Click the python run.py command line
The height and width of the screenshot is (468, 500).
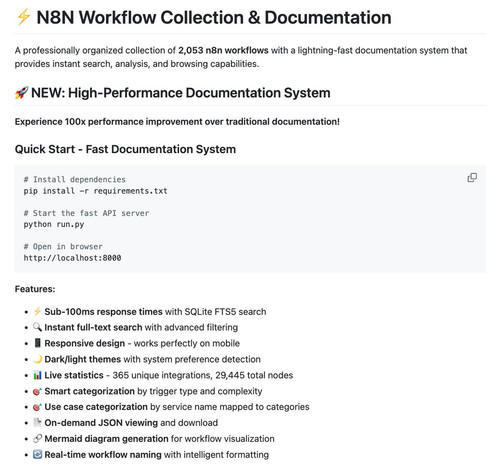[54, 224]
